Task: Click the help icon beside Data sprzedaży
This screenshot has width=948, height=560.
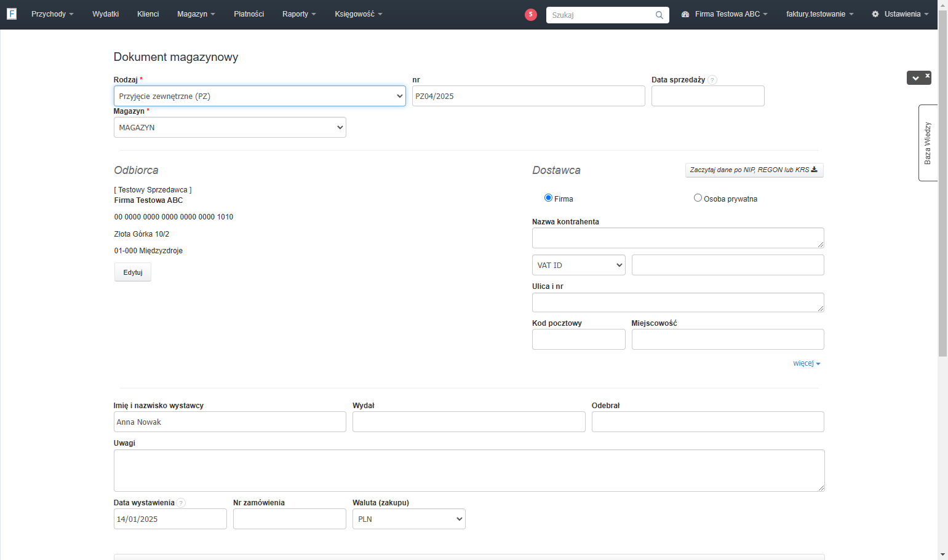Action: point(712,80)
